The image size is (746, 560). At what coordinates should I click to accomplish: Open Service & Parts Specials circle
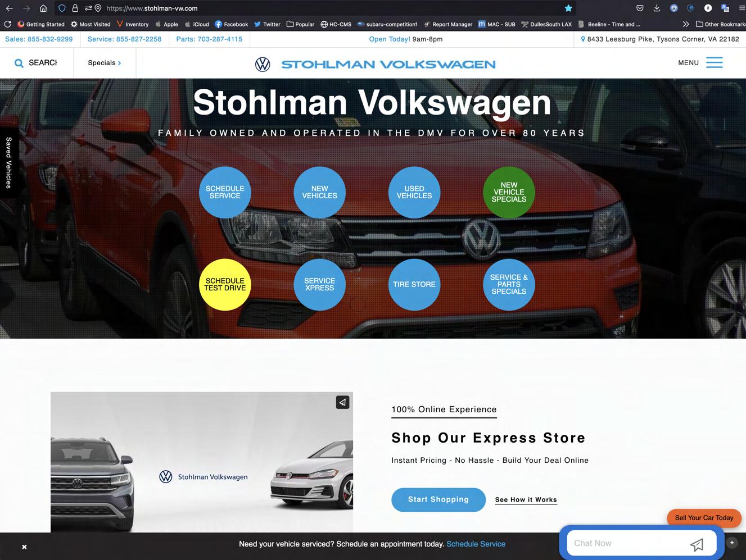[509, 284]
